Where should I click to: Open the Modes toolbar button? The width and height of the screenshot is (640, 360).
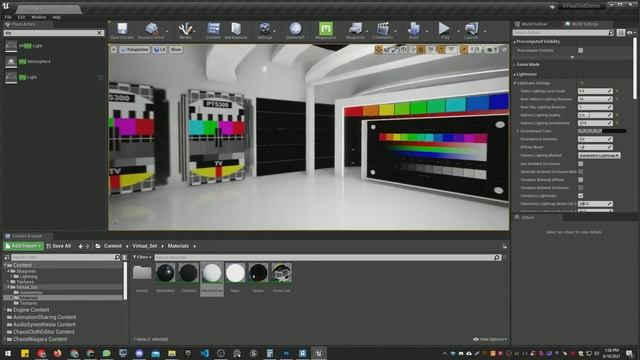click(x=185, y=31)
